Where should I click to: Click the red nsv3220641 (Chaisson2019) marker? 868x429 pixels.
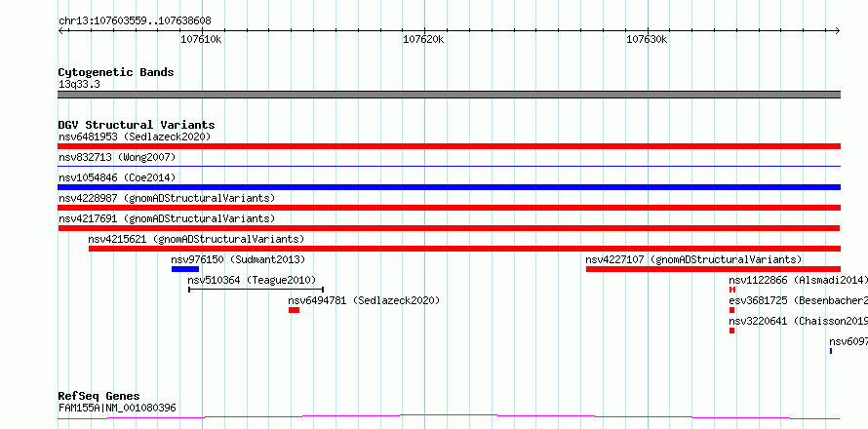(731, 331)
